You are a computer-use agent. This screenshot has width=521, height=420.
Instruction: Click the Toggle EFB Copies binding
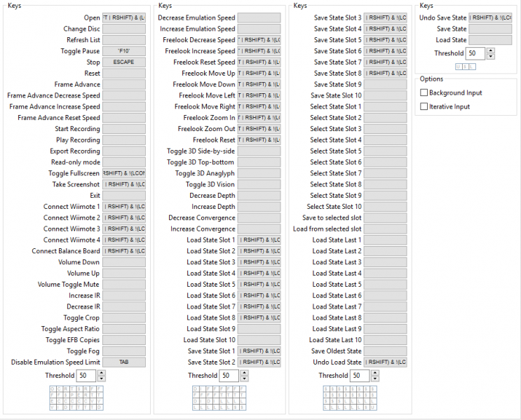pos(124,340)
